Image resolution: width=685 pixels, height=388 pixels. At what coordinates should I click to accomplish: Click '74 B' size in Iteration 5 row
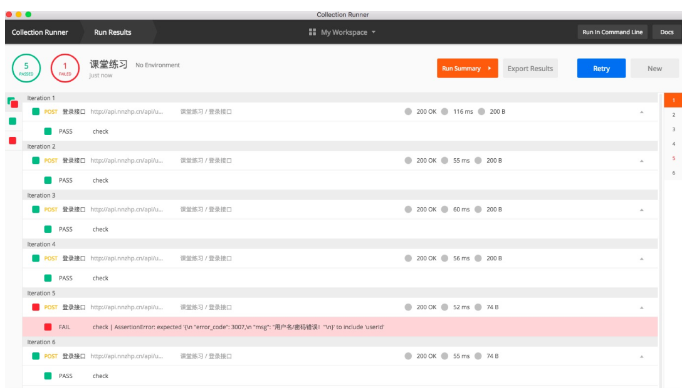[x=492, y=307]
